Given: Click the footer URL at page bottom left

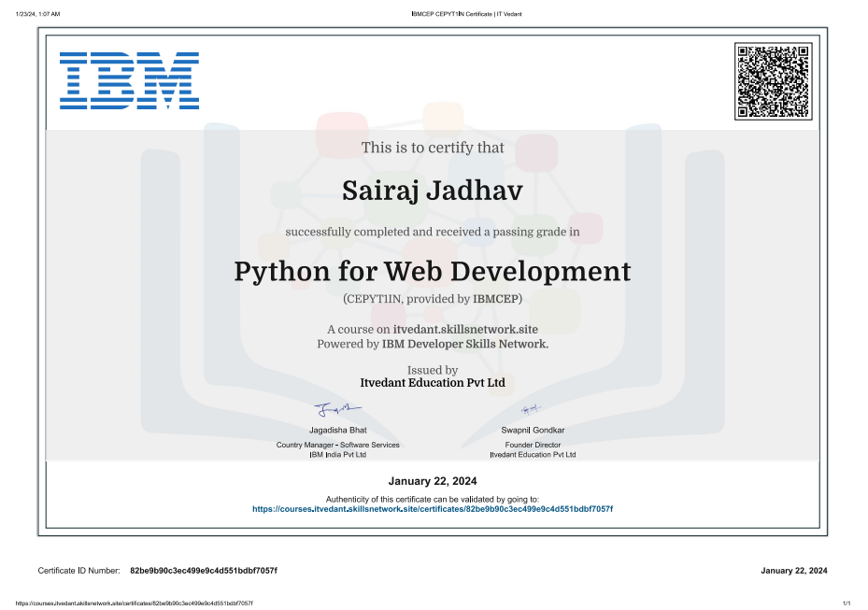Looking at the screenshot, I should [x=134, y=603].
